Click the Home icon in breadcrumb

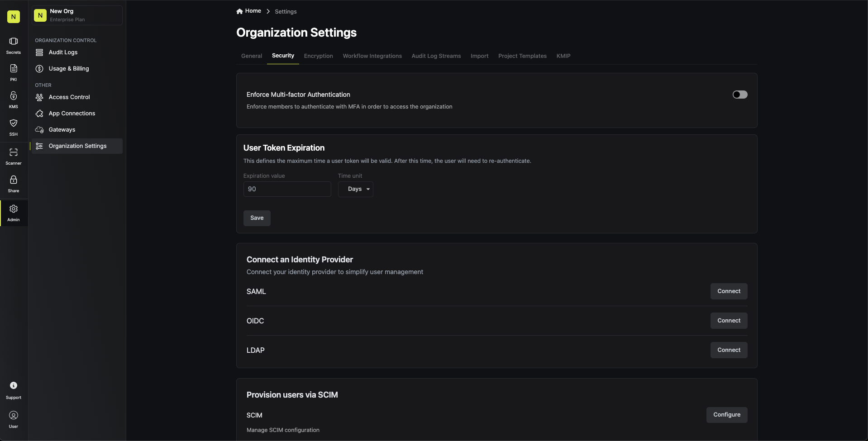pos(239,11)
